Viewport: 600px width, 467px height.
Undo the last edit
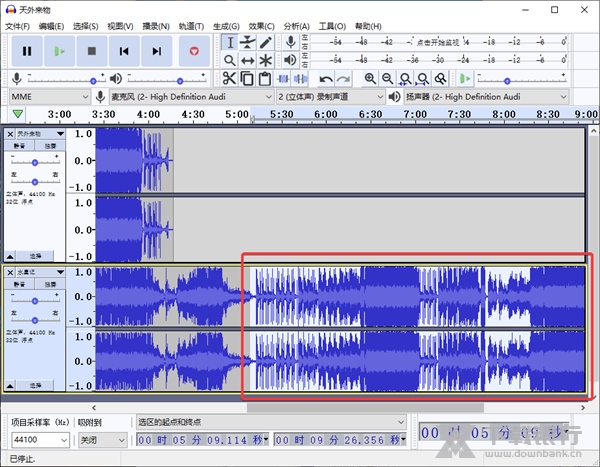click(326, 78)
